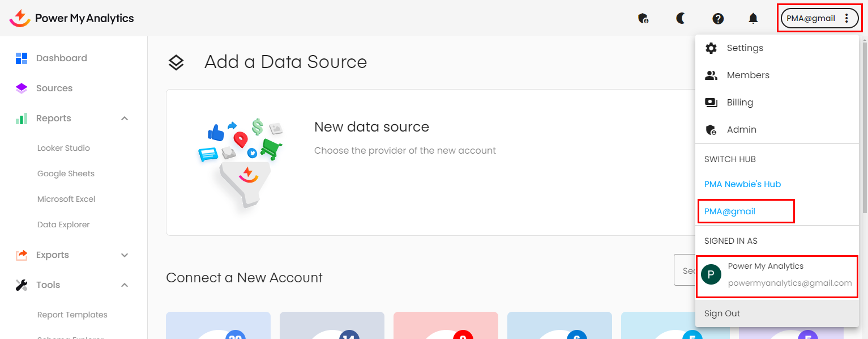The width and height of the screenshot is (868, 339).
Task: Open Admin menu entry
Action: (x=741, y=130)
